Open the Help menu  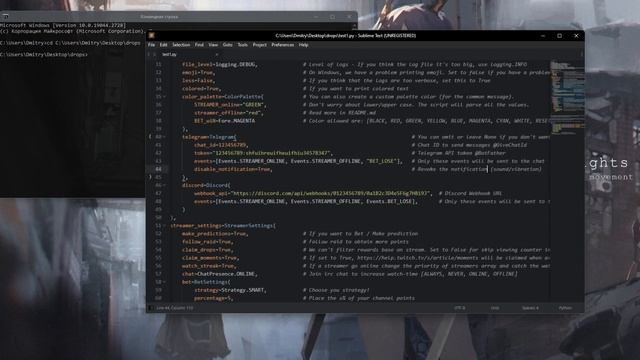point(303,45)
